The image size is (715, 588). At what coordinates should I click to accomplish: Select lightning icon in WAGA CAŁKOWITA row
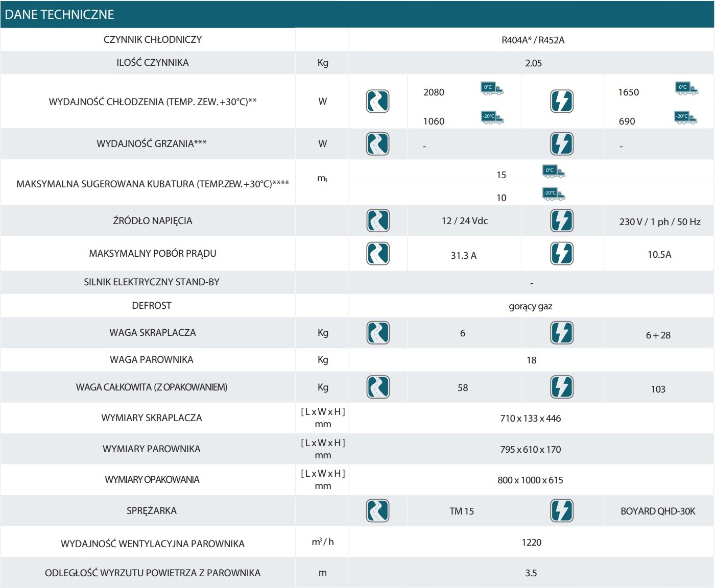562,387
